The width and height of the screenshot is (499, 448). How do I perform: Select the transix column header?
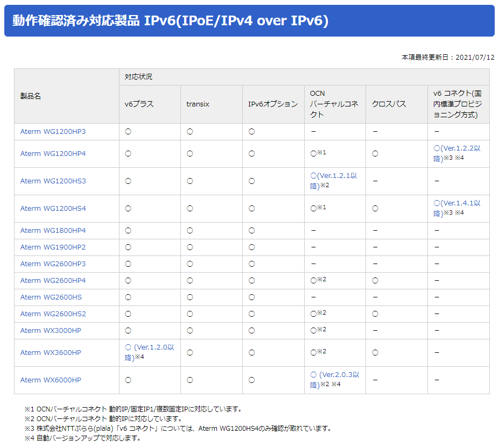point(212,104)
